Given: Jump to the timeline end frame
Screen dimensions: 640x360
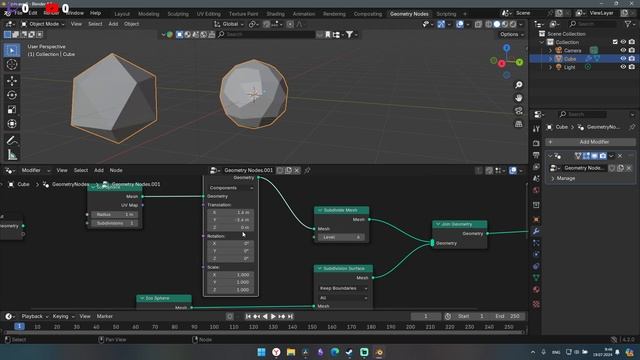Looking at the screenshot, I should [x=290, y=316].
